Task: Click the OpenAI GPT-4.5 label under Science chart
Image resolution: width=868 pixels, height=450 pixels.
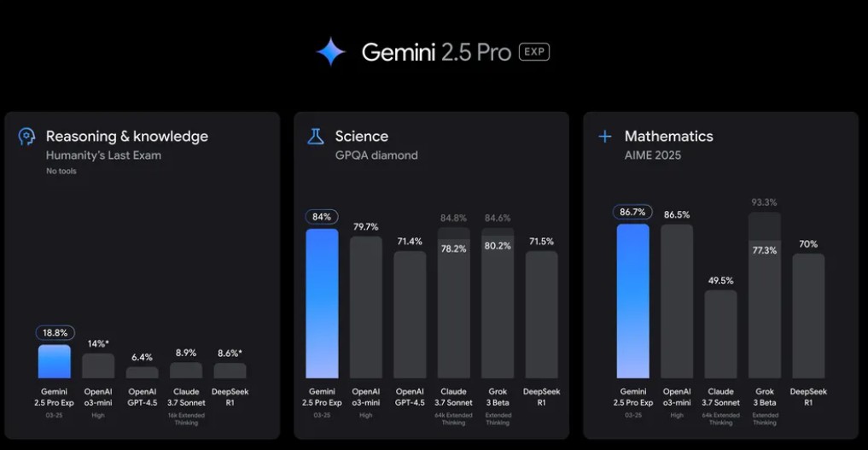Action: click(410, 397)
